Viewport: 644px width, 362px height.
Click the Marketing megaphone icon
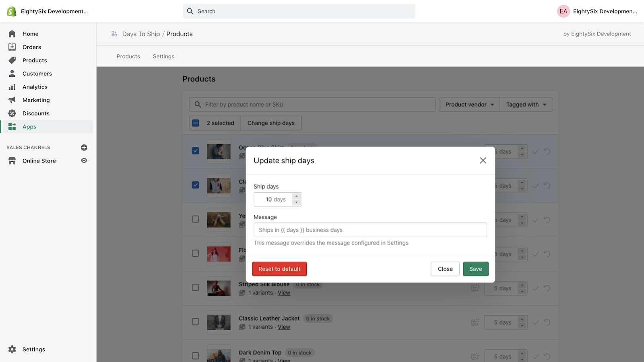pyautogui.click(x=12, y=100)
